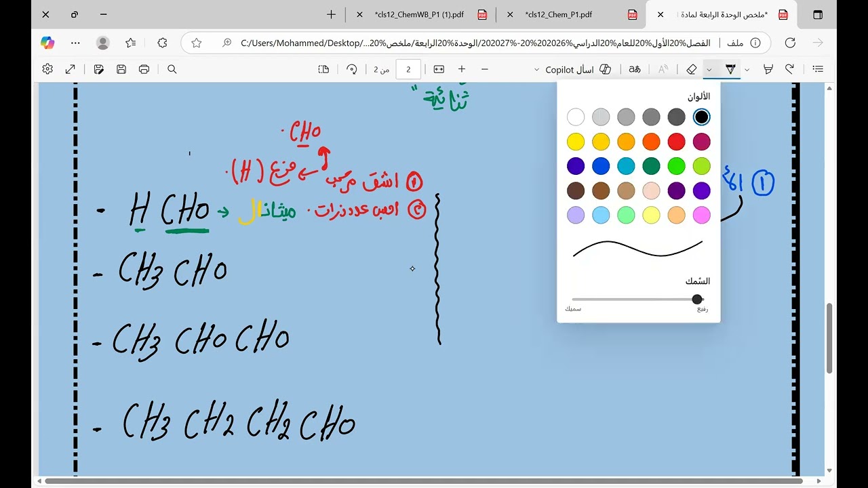The image size is (868, 488).
Task: Activate the eraser tool
Action: click(x=692, y=69)
